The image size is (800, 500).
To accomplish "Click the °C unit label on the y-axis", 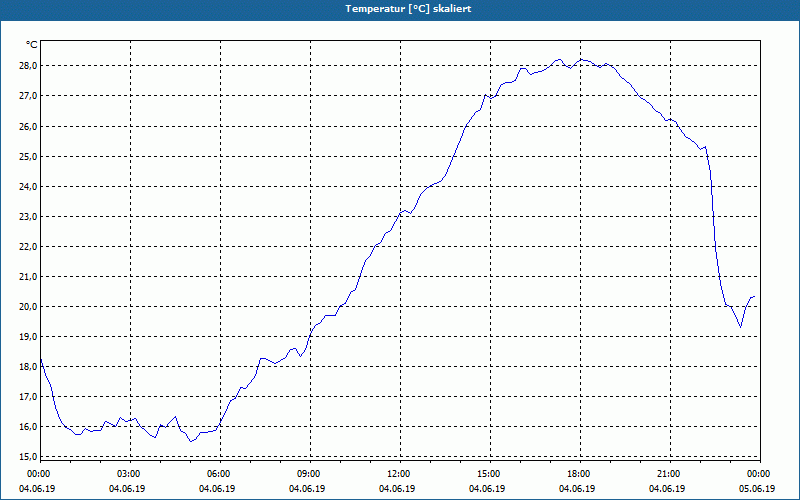I will (x=32, y=45).
